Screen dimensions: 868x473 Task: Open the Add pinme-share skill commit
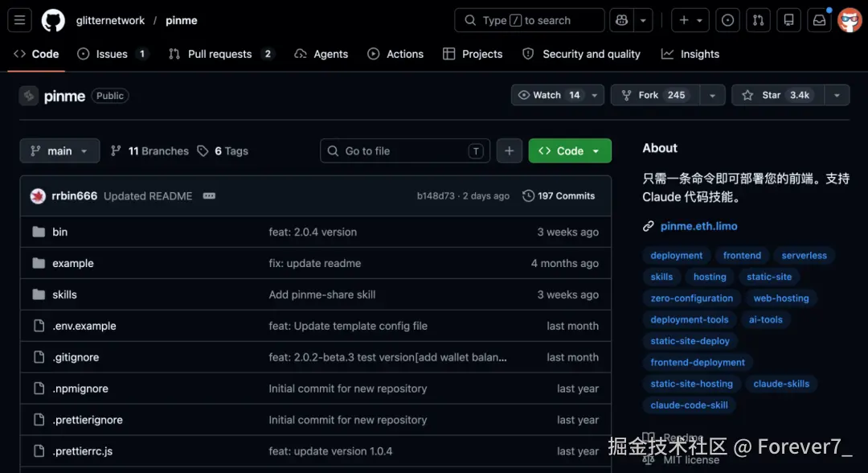322,294
